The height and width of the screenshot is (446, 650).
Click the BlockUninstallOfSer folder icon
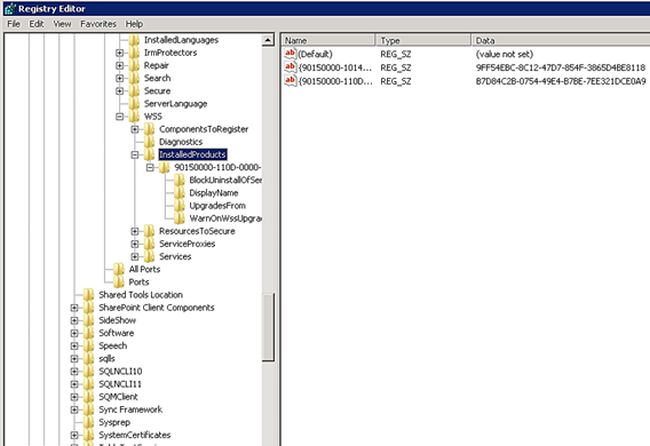click(x=179, y=180)
